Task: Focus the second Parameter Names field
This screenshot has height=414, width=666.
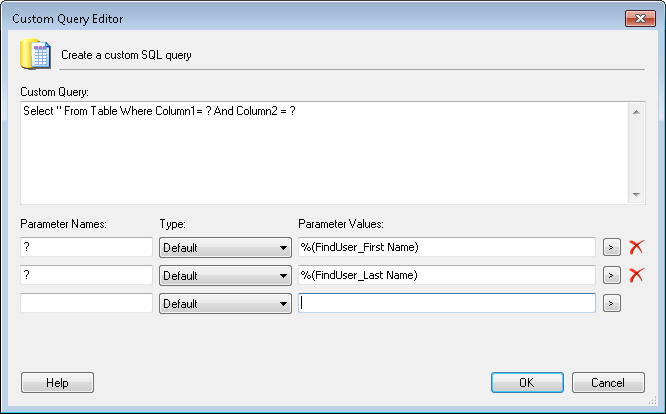Action: (x=86, y=275)
